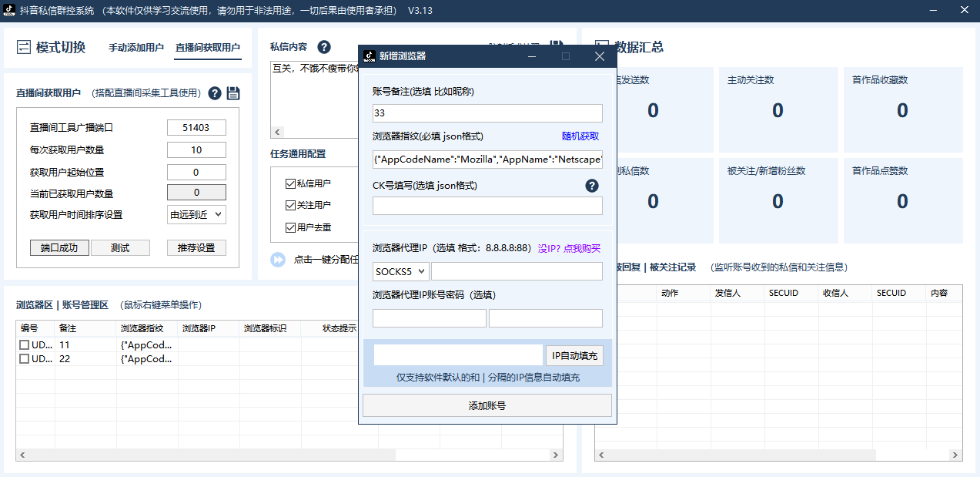The width and height of the screenshot is (980, 477).
Task: Click the 浏览器指纹 column header
Action: 147,328
